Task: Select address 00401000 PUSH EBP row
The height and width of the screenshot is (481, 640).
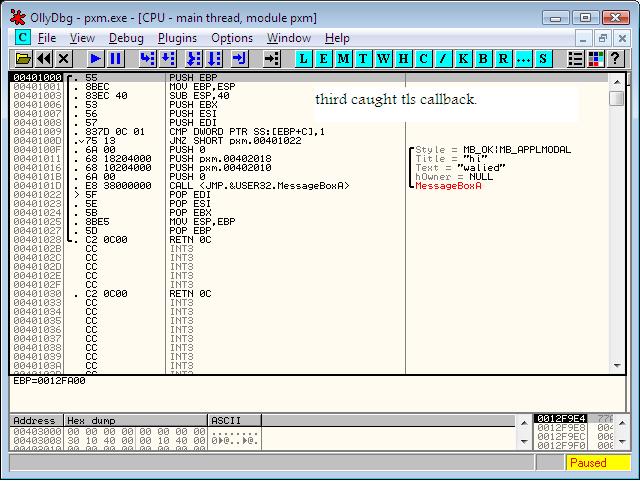Action: (309, 78)
